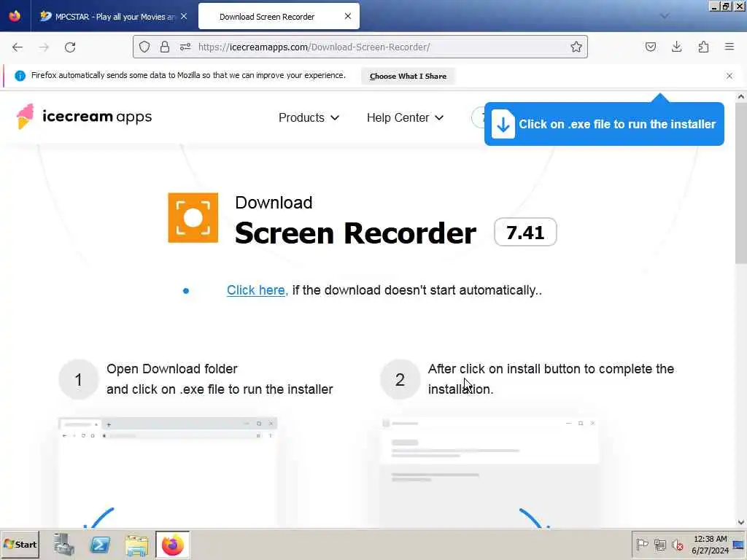747x560 pixels.
Task: Expand the Help Center menu
Action: pos(405,117)
